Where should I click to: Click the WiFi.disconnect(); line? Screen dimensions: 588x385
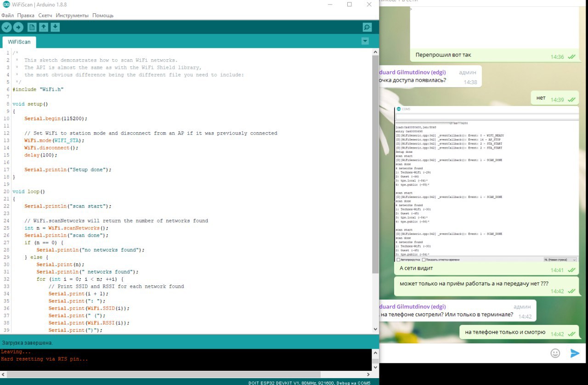[x=51, y=148]
